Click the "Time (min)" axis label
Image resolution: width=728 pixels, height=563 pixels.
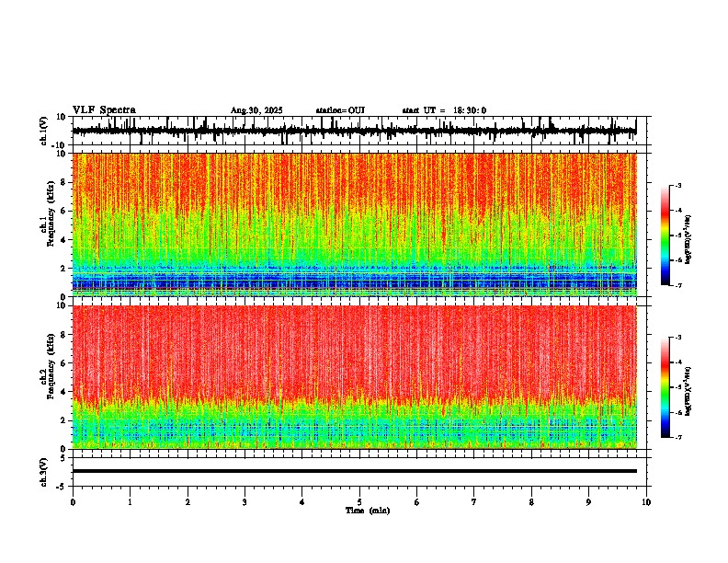pos(368,511)
